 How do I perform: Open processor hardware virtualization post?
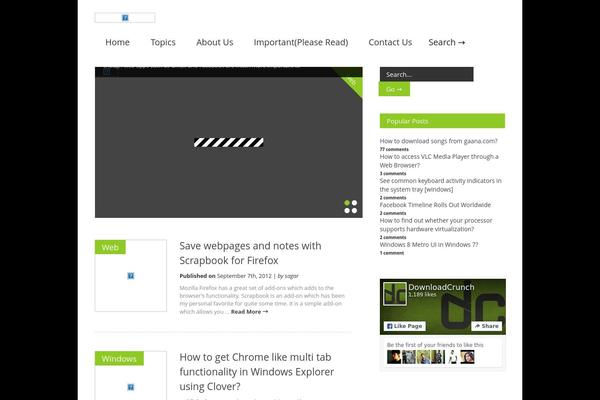(436, 225)
